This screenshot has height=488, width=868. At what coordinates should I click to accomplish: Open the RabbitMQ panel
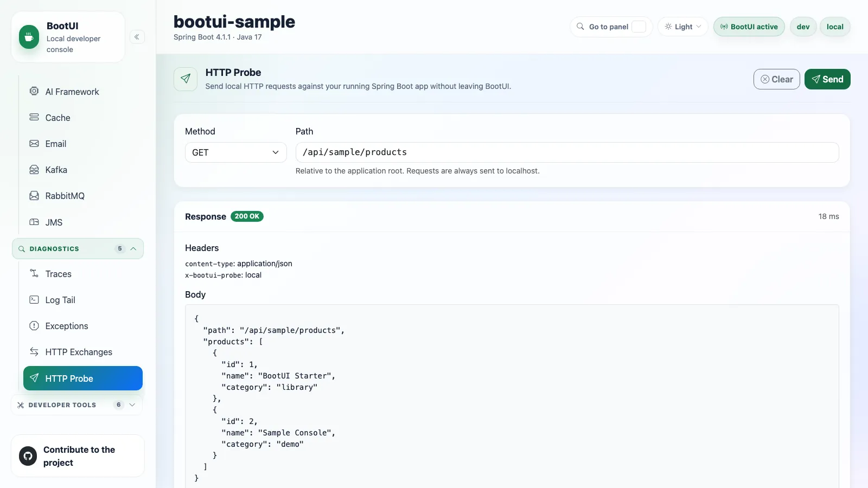point(83,196)
